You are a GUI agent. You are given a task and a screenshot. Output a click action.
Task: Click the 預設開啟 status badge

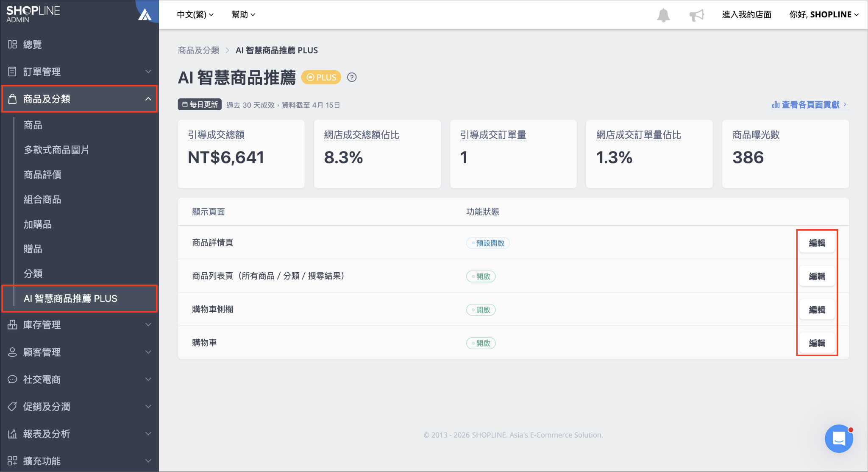tap(488, 243)
